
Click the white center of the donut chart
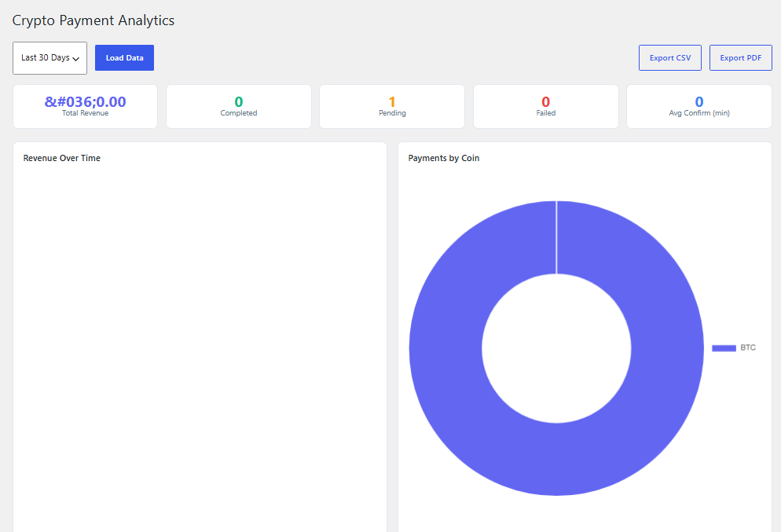point(556,348)
